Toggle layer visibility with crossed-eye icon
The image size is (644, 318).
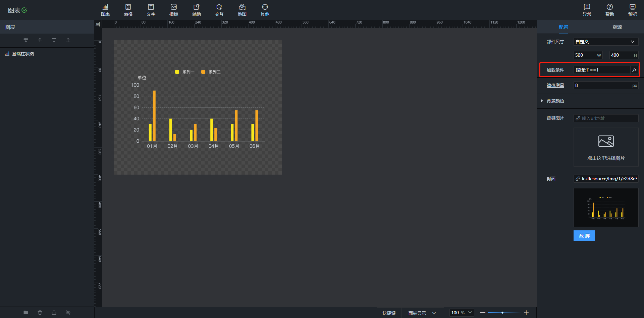(x=68, y=313)
